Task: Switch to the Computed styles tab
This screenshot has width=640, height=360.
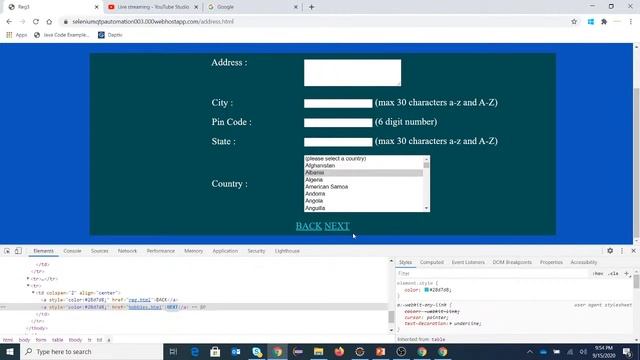Action: tap(431, 262)
